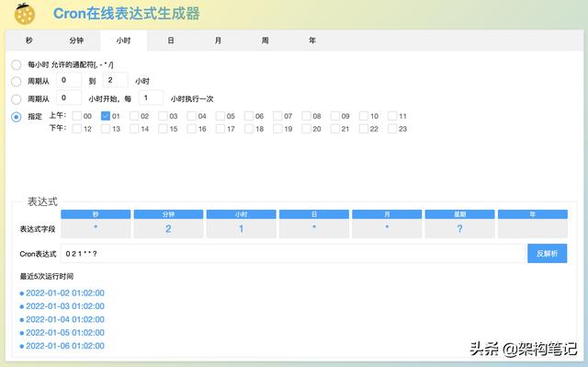The width and height of the screenshot is (588, 367).
Task: Check the 04 hour checkbox
Action: 192,116
